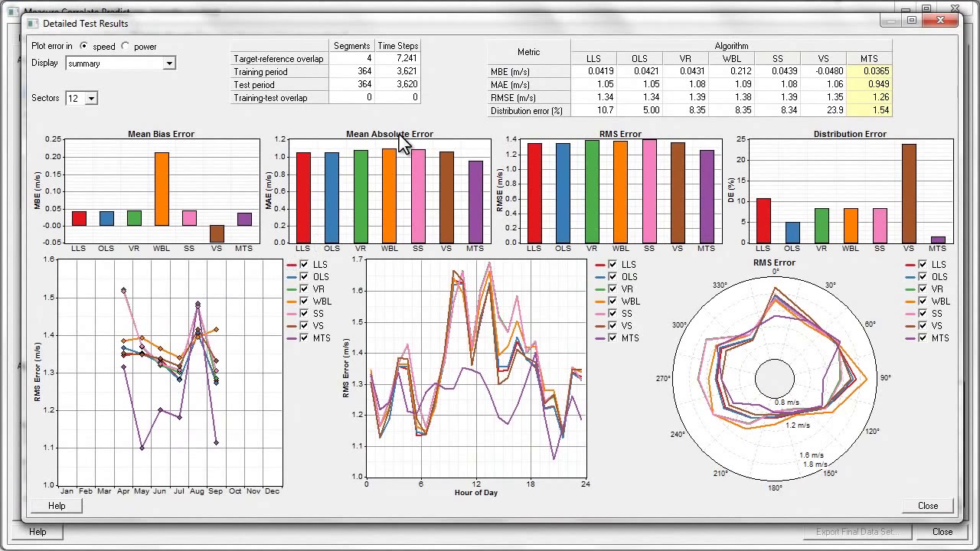Uncheck LLS in the polar chart legend
980x551 pixels.
(923, 265)
